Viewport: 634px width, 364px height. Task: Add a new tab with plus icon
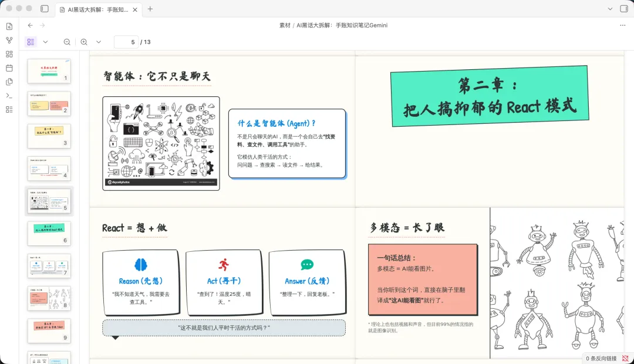click(150, 9)
